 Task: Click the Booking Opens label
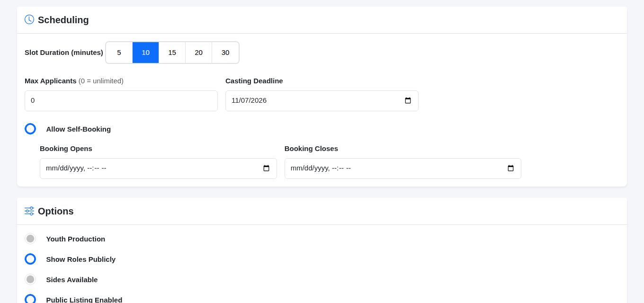[x=66, y=149]
